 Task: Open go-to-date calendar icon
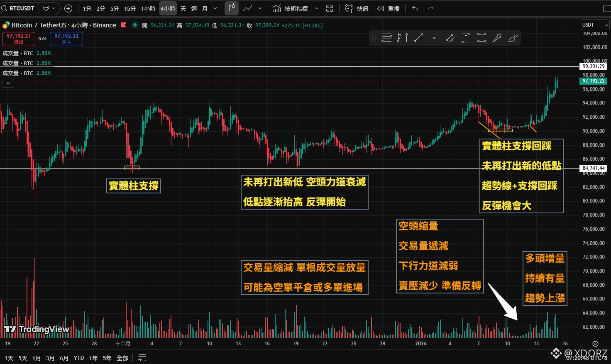click(x=142, y=358)
